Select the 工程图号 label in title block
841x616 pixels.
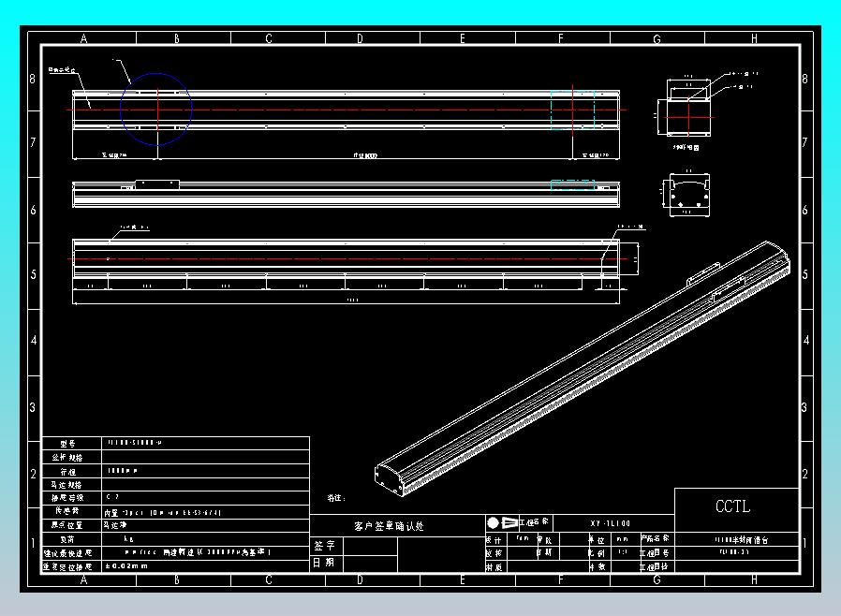coord(655,552)
